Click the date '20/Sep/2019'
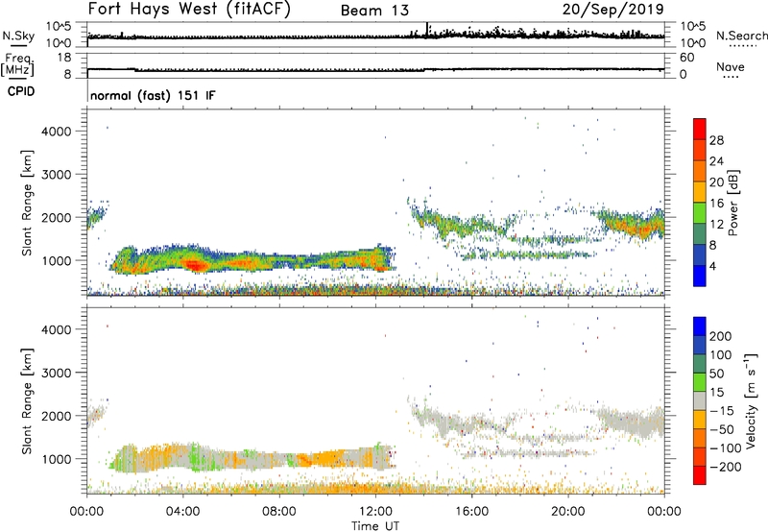 (x=612, y=10)
